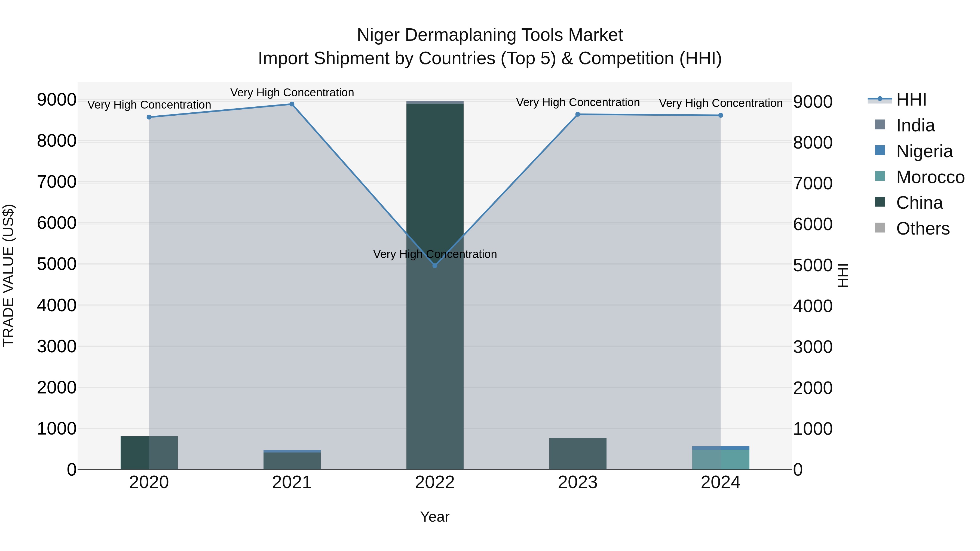Select the 2022 HHI data point

tap(435, 265)
